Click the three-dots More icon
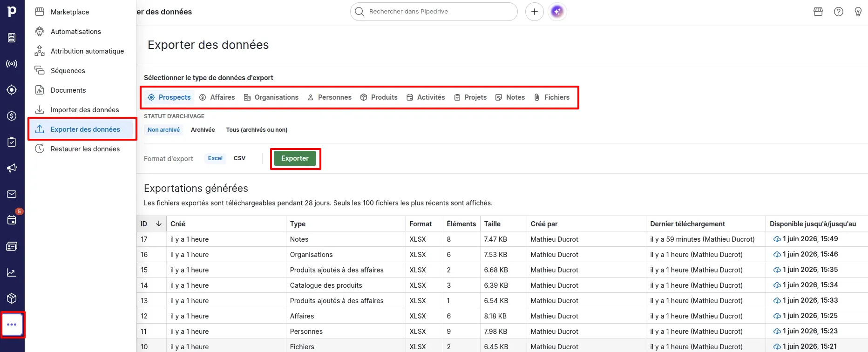The width and height of the screenshot is (868, 352). point(12,325)
